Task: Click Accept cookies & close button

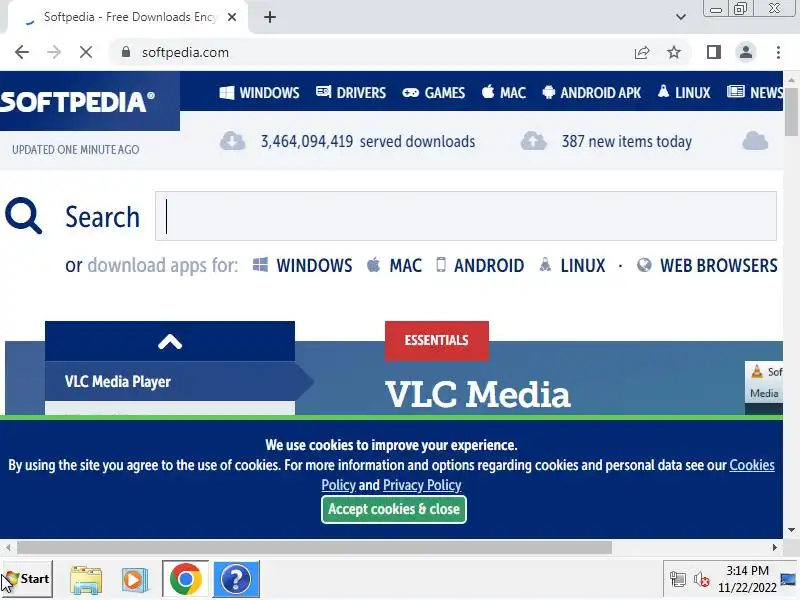Action: (x=394, y=509)
